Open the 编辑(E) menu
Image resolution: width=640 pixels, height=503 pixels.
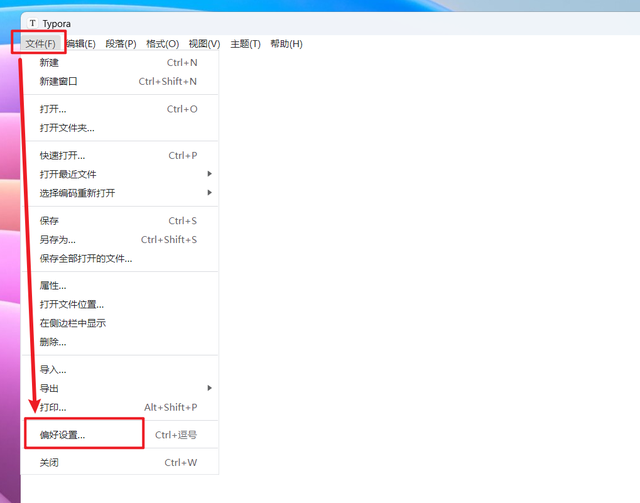[x=81, y=44]
